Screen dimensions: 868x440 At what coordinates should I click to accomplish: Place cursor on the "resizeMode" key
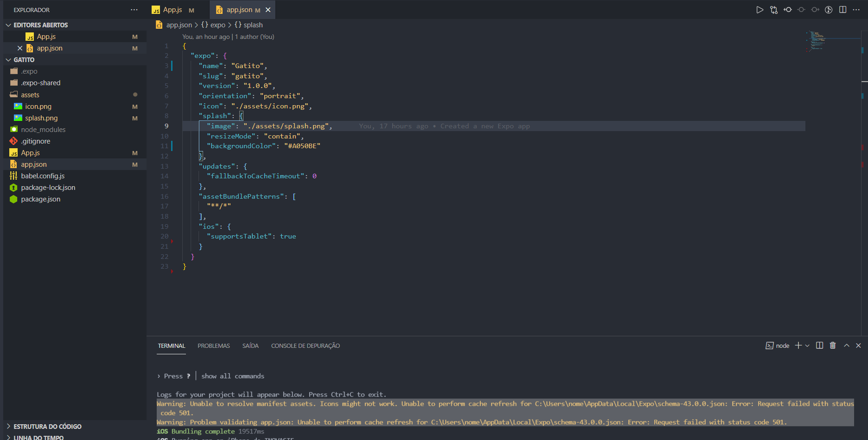coord(231,136)
